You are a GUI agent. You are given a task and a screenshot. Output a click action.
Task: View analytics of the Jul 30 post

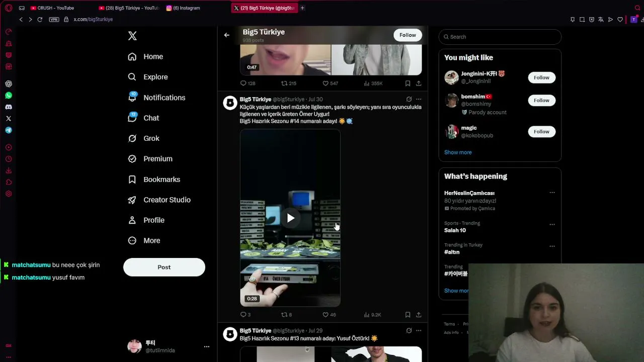(x=372, y=315)
